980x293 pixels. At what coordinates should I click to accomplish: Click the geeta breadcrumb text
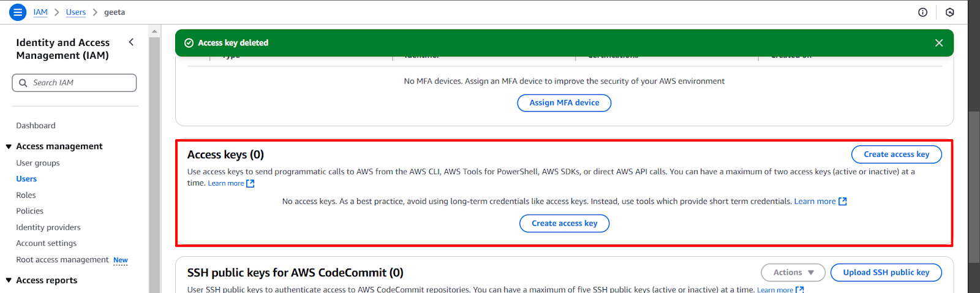click(115, 12)
